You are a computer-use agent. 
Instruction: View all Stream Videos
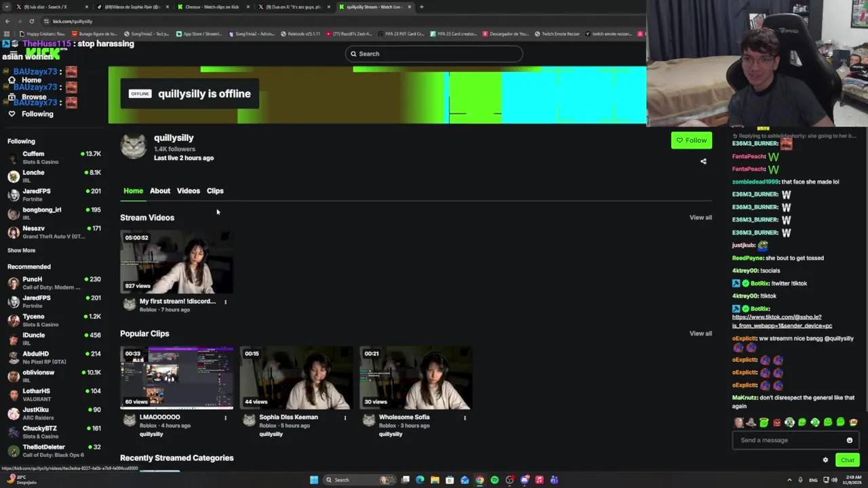point(701,218)
